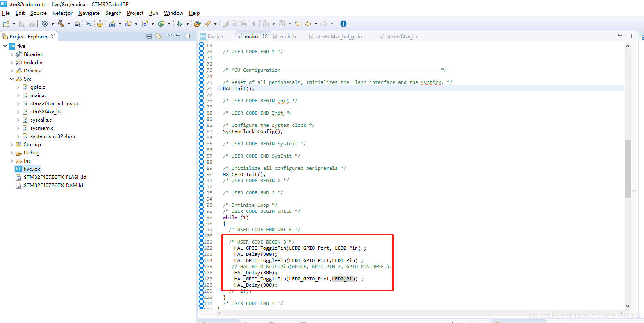Switch to the stm32f4xx_hal_gpio.c tab
644x323 pixels.
point(337,36)
